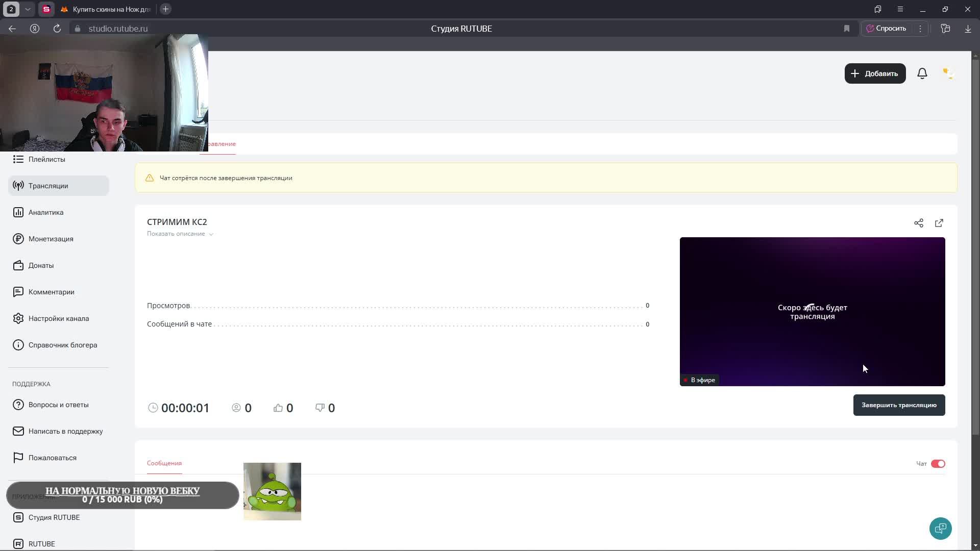
Task: Open tab list dropdown arrow
Action: [28, 9]
